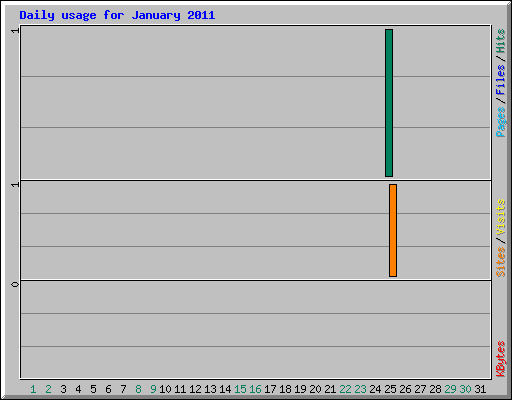Click the chart title 'Daily usage for January 2011'

tap(117, 15)
